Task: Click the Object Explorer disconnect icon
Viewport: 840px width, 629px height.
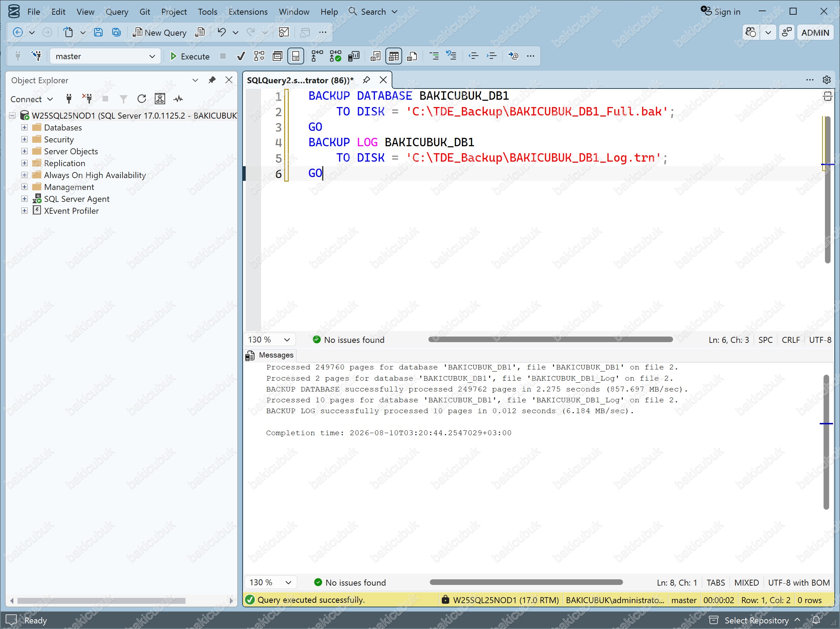Action: click(x=87, y=99)
